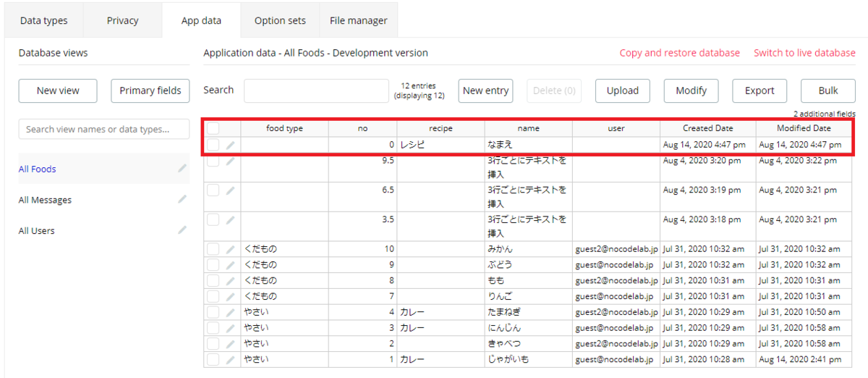Click the 2 additional fields note
Screen dimensions: 868x378
point(825,114)
